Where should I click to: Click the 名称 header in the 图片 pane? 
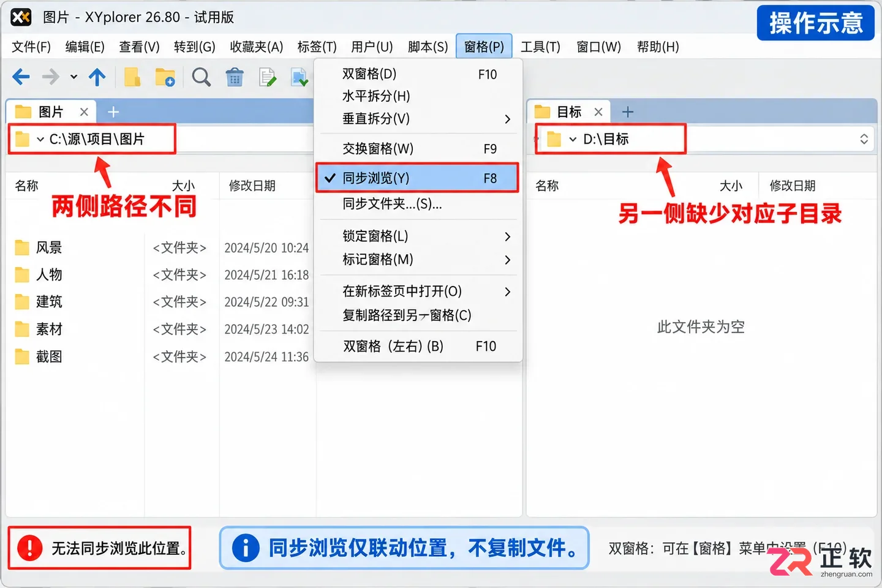pyautogui.click(x=27, y=186)
